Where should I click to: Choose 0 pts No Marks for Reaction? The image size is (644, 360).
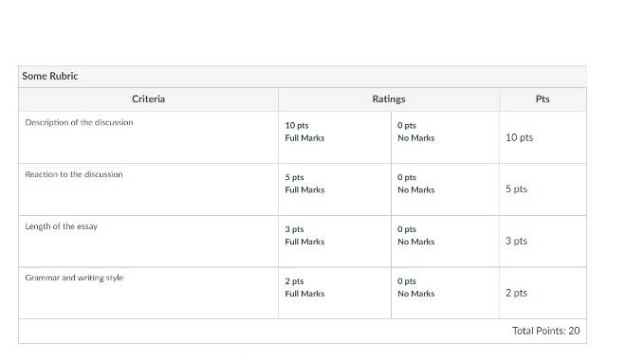click(x=445, y=189)
